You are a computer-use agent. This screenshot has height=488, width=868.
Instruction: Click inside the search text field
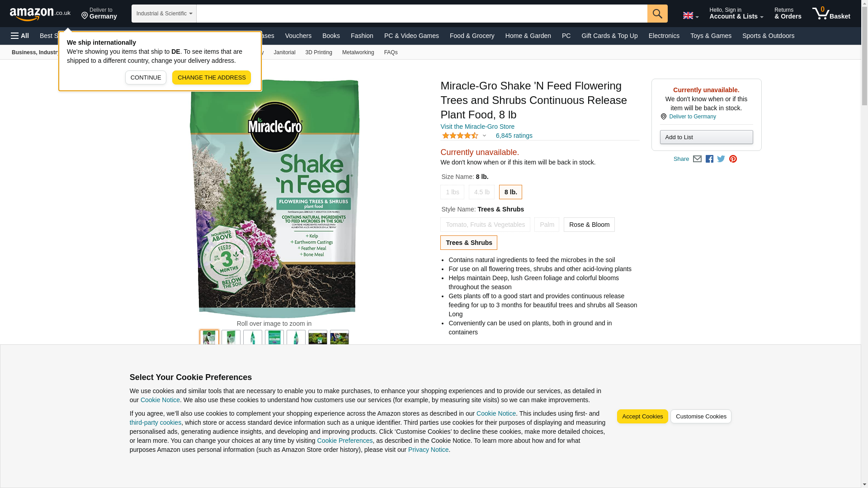click(x=421, y=14)
